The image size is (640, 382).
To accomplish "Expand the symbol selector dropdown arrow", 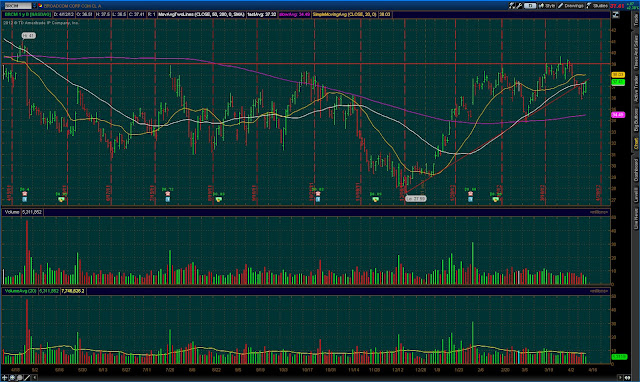I will point(34,6).
